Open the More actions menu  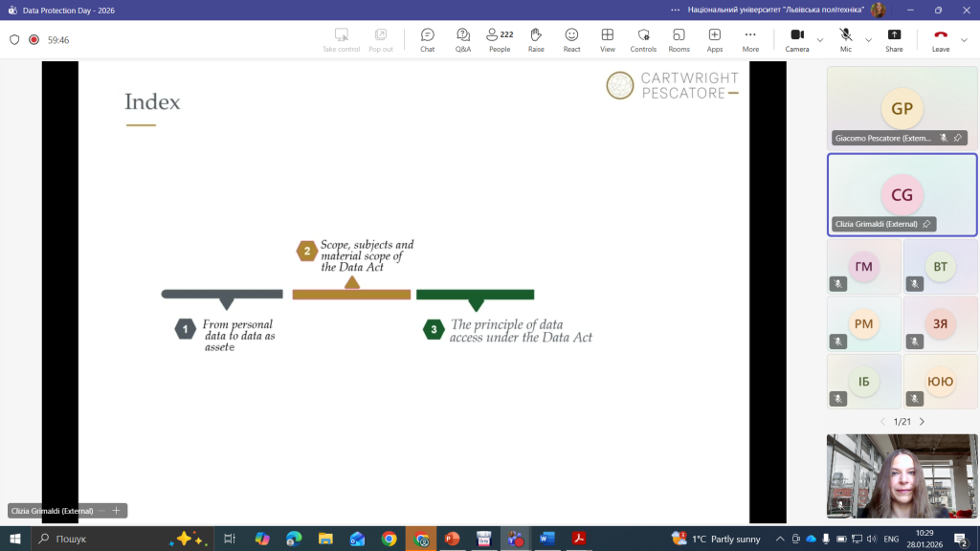coord(750,39)
